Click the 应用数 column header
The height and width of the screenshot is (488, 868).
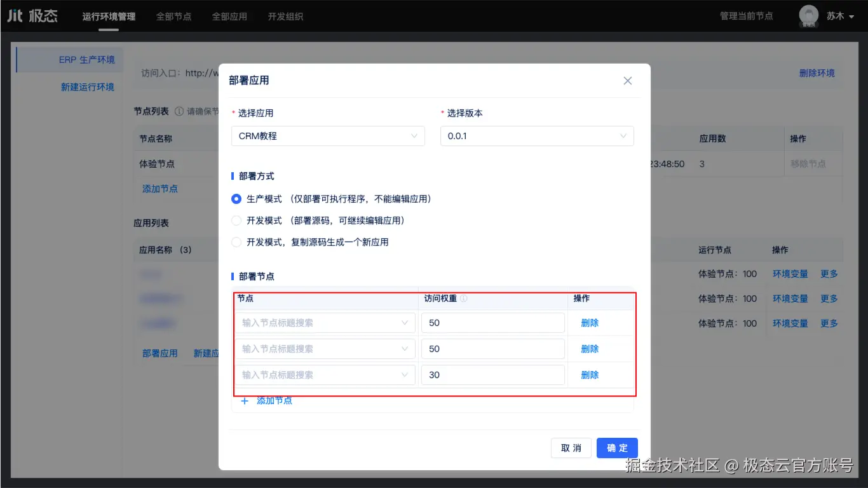[x=712, y=139]
